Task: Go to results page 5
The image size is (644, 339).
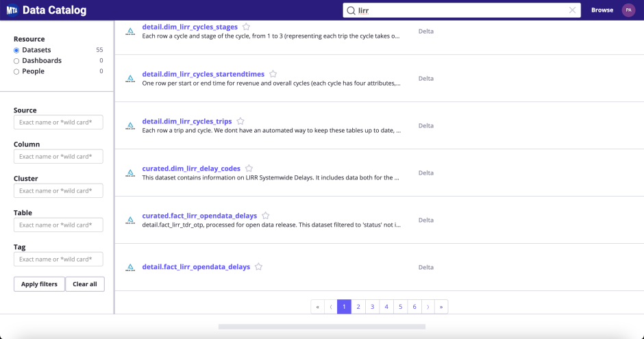Action: click(401, 307)
